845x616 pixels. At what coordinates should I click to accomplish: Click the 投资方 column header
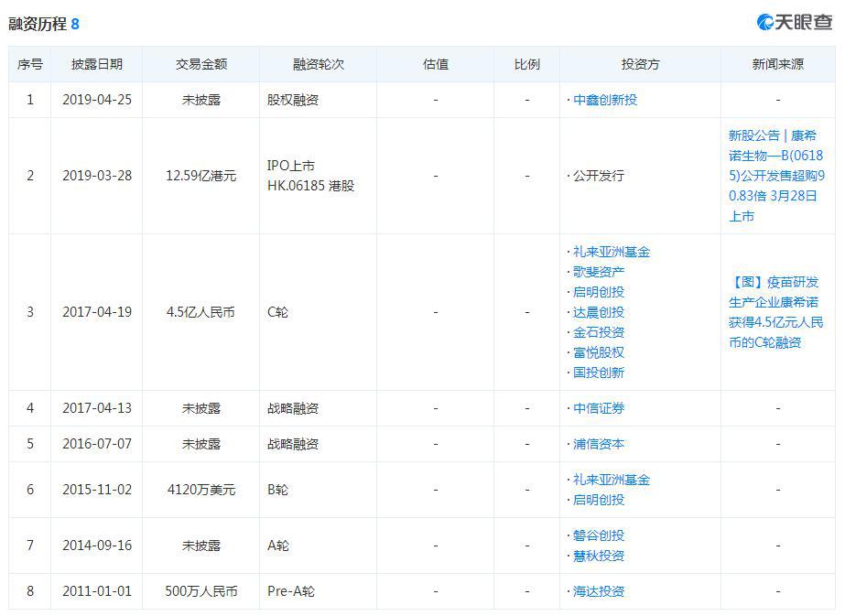pyautogui.click(x=640, y=64)
